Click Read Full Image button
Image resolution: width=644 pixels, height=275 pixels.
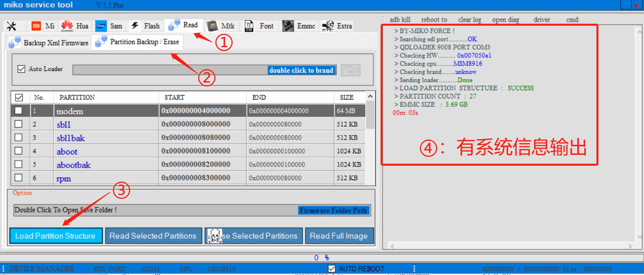(x=339, y=236)
